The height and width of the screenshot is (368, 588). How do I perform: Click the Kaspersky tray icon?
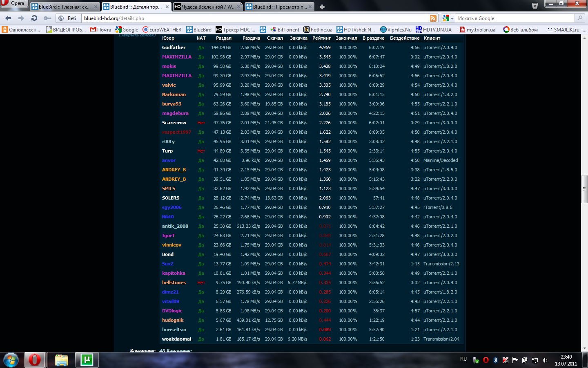click(506, 360)
